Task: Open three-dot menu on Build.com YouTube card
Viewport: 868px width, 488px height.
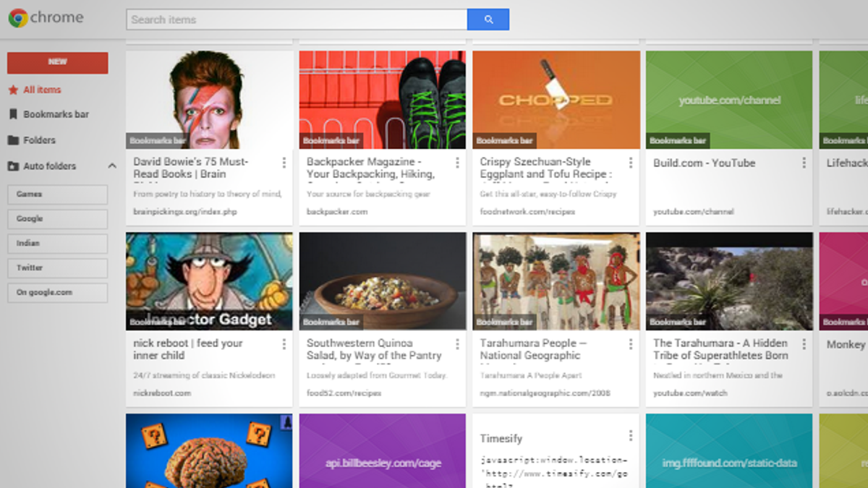Action: coord(804,163)
